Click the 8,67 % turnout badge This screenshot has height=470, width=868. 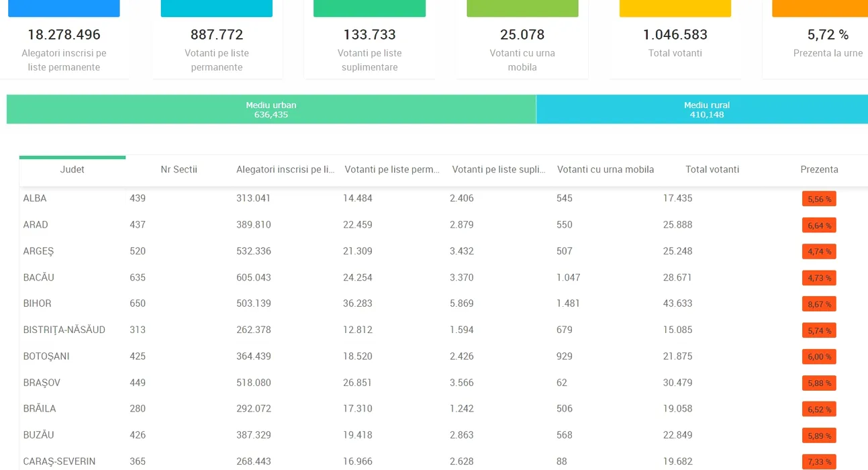click(819, 304)
